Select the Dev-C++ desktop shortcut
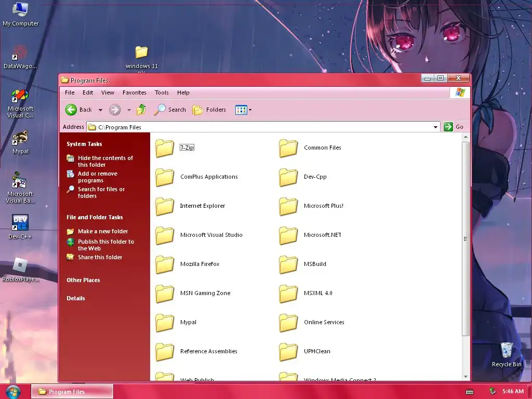Image resolution: width=532 pixels, height=399 pixels. click(x=20, y=227)
